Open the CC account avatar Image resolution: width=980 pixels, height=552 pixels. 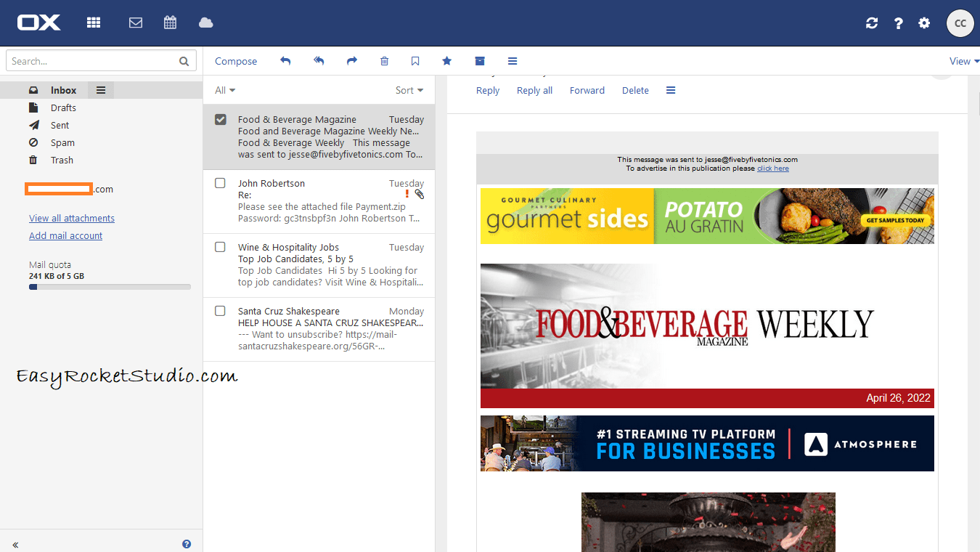[x=960, y=23]
